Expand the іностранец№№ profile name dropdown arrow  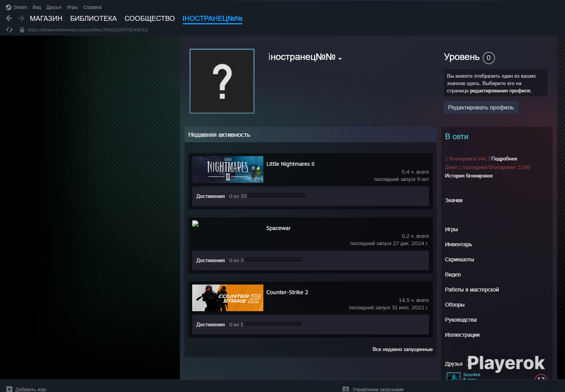[340, 59]
